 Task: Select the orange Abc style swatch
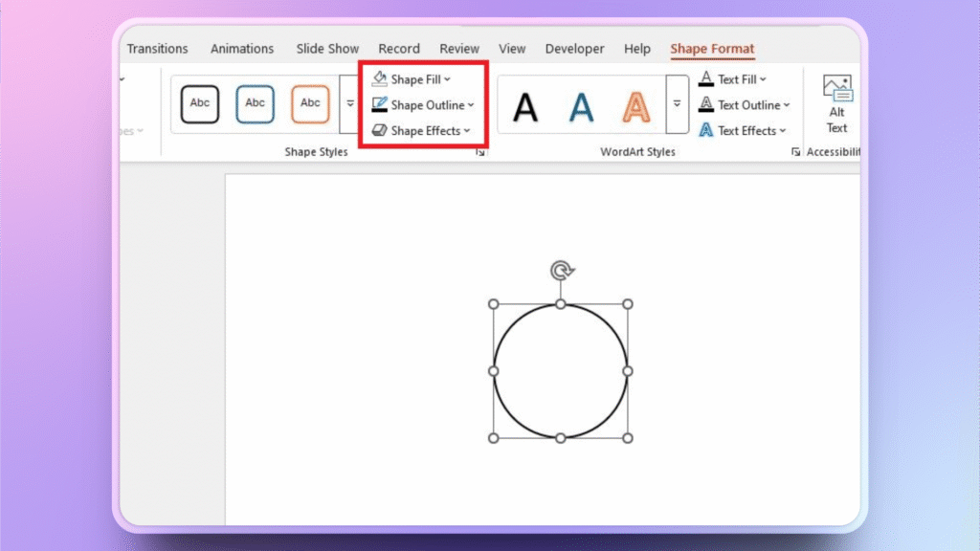(x=309, y=103)
